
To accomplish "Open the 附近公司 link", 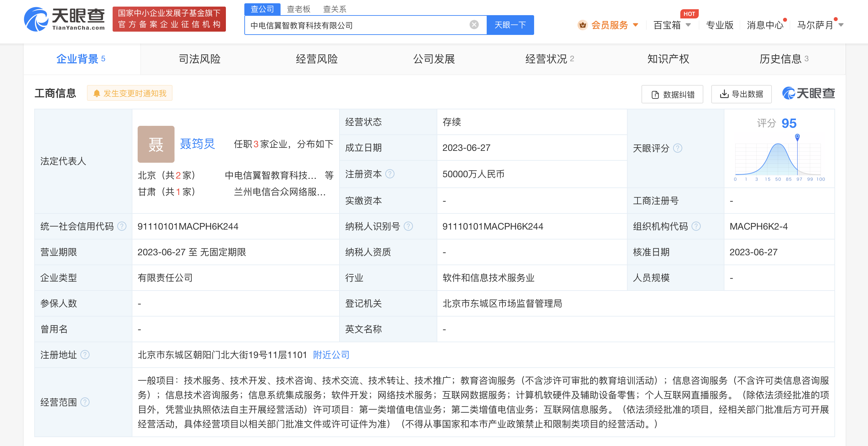I will 331,355.
